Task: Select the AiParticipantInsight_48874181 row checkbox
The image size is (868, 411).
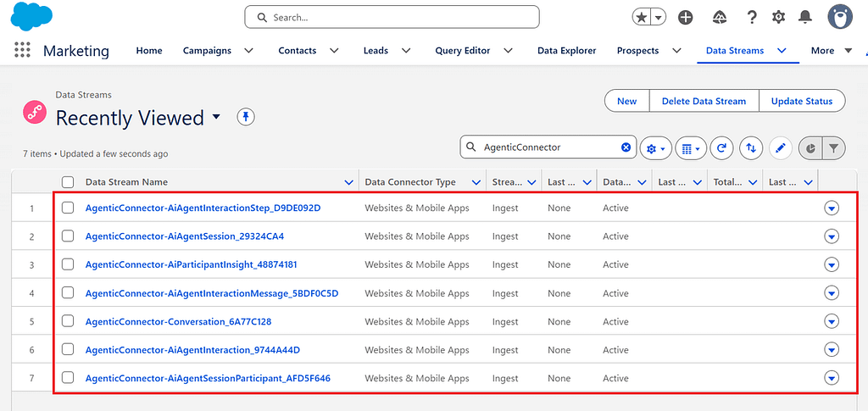Action: point(68,264)
